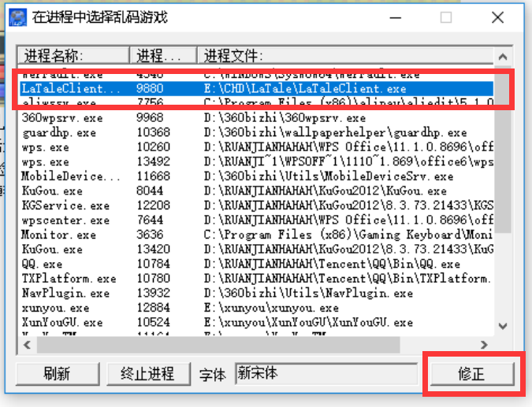Image resolution: width=532 pixels, height=407 pixels.
Task: Click the 刷新 refresh button
Action: [x=58, y=374]
